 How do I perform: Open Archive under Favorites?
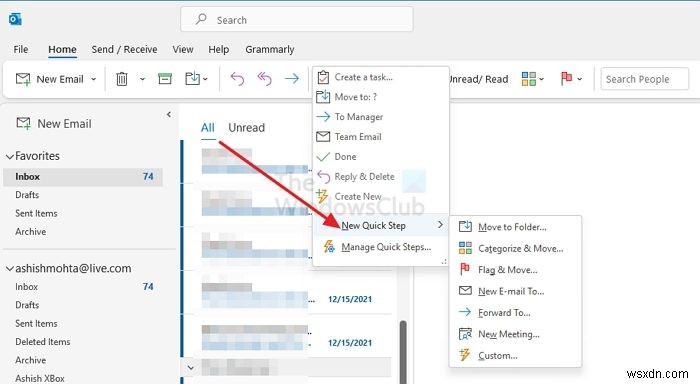coord(30,232)
